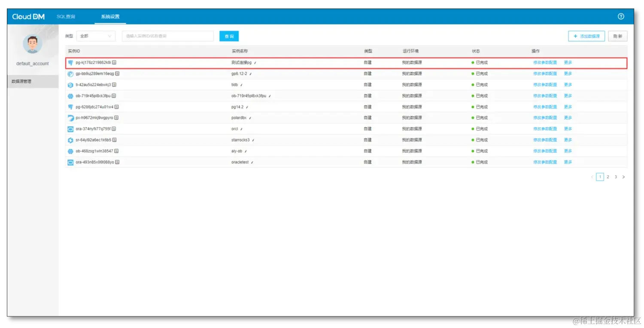Click PolarDB-X icon of px-h9672mkj9wgpyro

pyautogui.click(x=70, y=118)
